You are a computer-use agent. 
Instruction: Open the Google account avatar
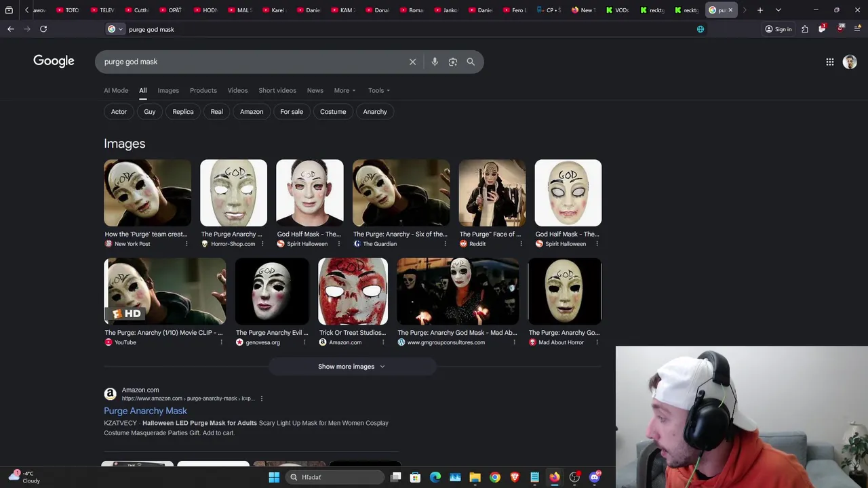click(x=850, y=62)
